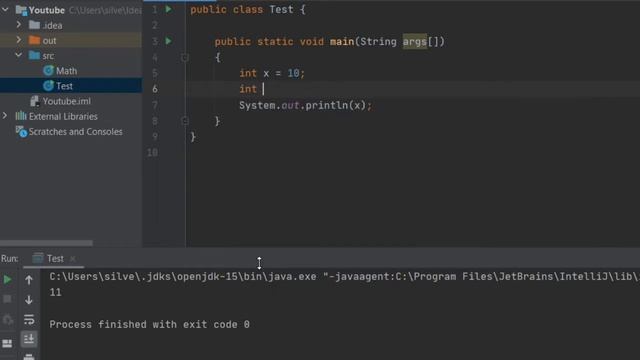The width and height of the screenshot is (640, 360).
Task: Click the project tree horizontal scrollbar
Action: [46, 243]
